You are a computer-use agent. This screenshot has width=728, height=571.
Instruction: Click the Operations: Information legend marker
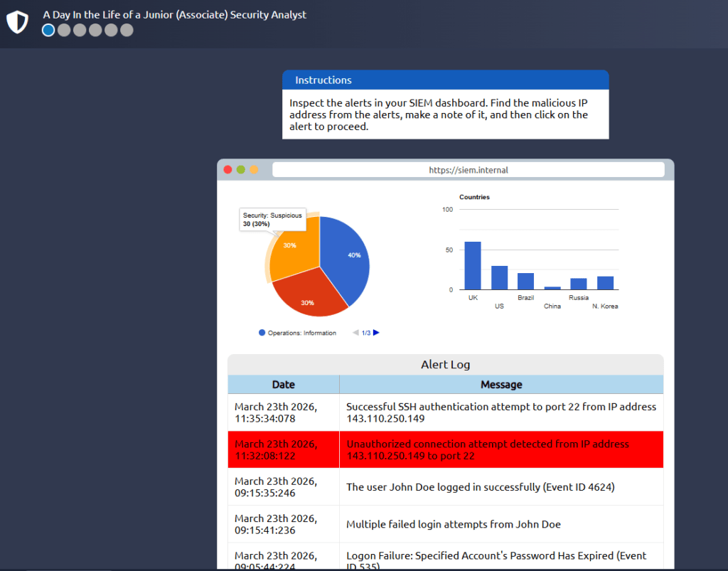[x=262, y=333]
